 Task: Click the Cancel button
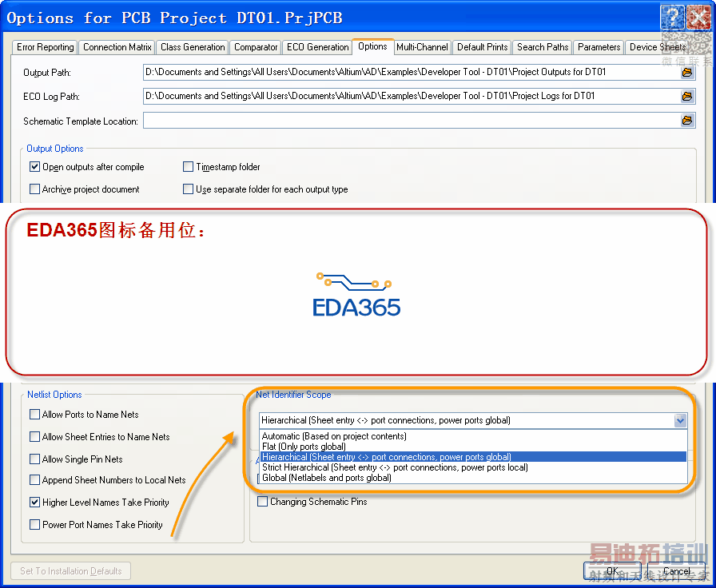(x=676, y=571)
